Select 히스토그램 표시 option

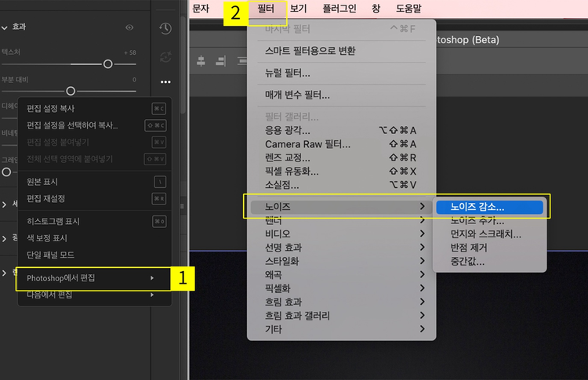coord(95,222)
